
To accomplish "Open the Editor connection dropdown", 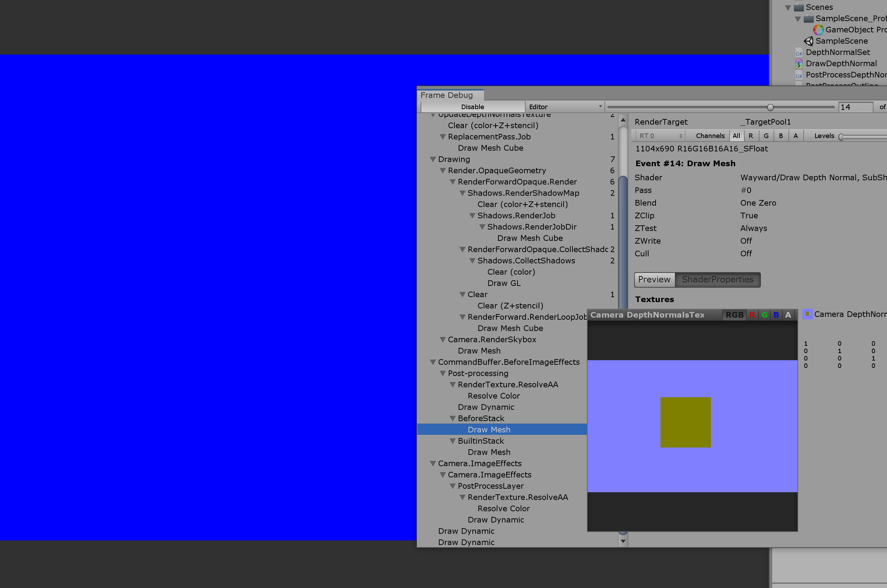I will [x=565, y=107].
